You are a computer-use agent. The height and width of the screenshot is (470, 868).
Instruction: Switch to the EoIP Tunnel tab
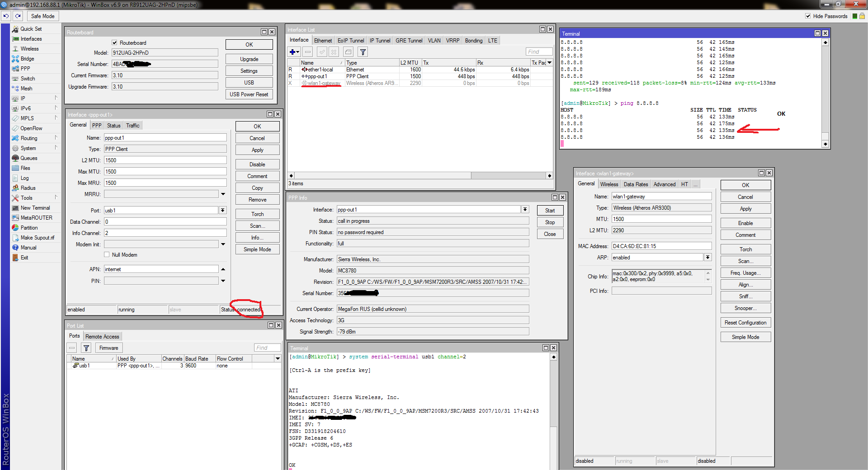[x=351, y=41]
